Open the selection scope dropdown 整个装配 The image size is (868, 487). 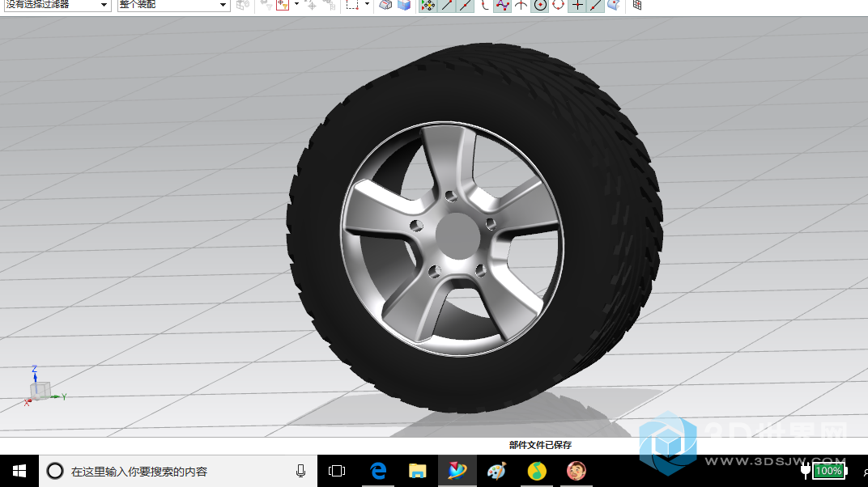173,5
